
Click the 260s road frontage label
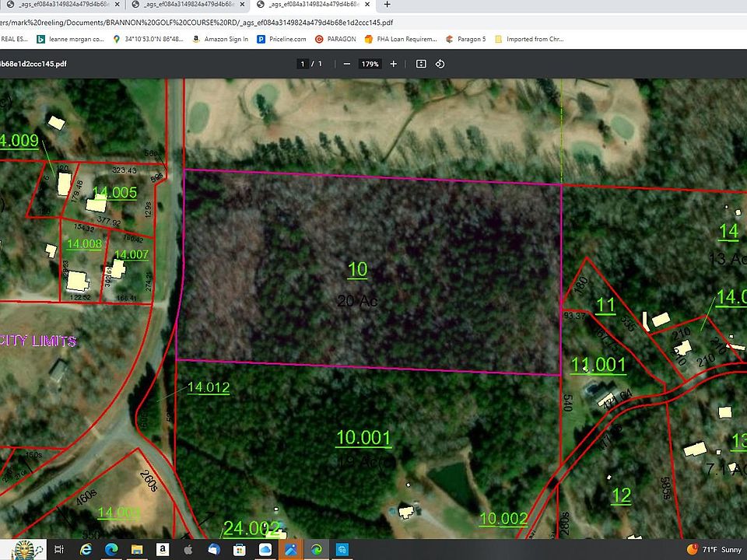149,481
